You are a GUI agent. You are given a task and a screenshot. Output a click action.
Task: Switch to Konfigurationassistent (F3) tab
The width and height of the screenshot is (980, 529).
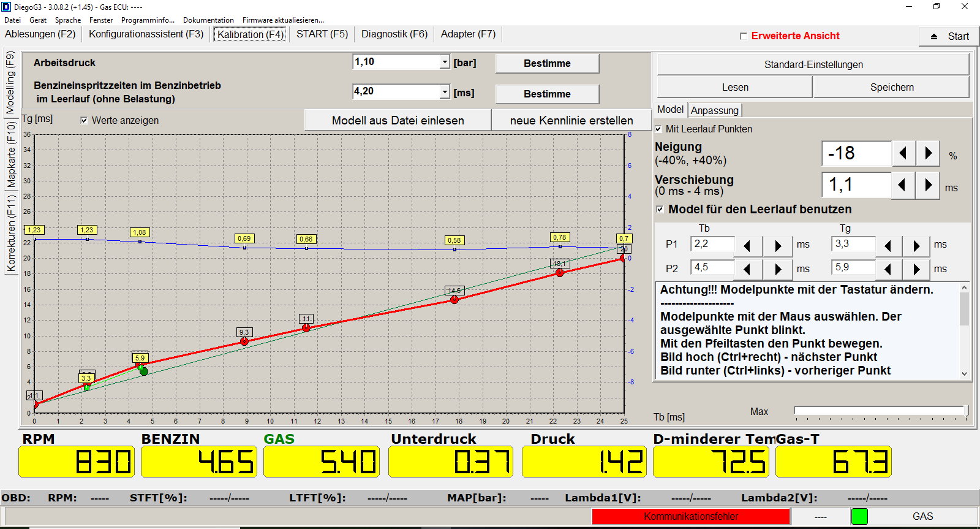(x=146, y=34)
